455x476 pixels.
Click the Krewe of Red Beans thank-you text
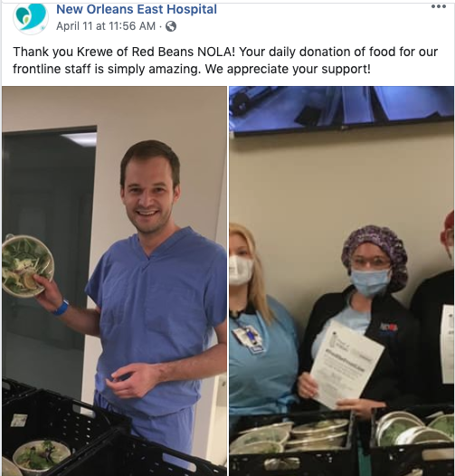(x=225, y=60)
